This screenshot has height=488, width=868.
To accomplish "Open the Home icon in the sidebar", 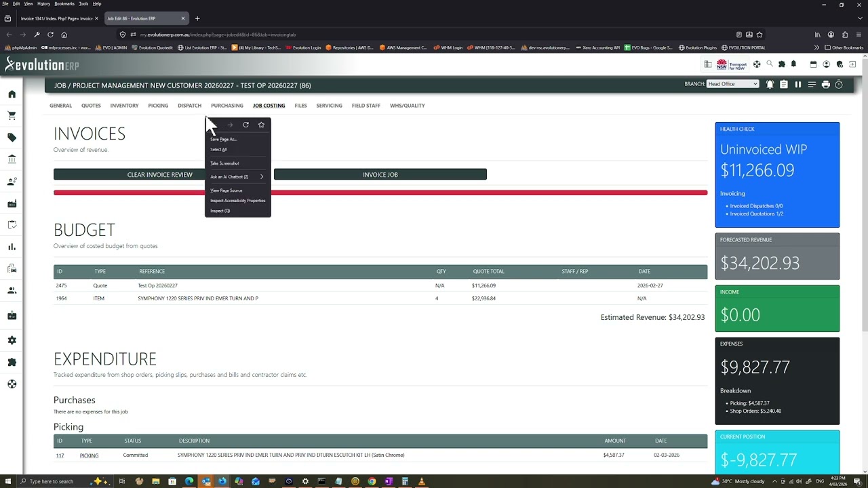I will pyautogui.click(x=12, y=94).
